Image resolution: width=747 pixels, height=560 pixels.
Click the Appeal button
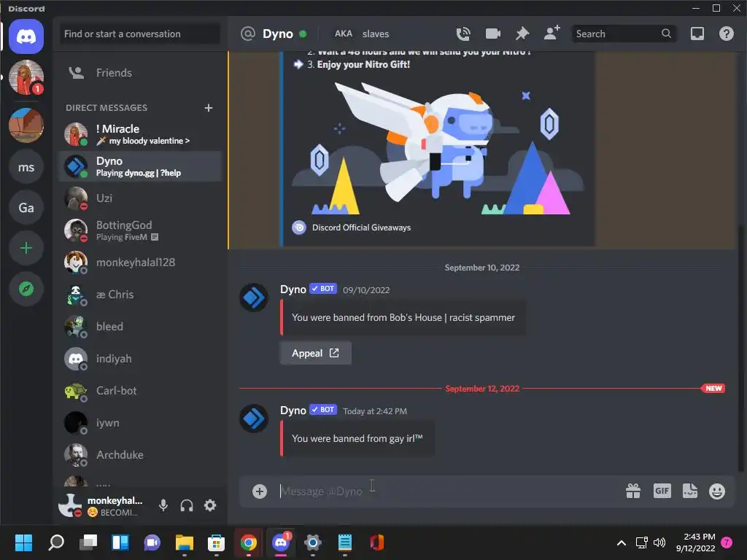[315, 353]
